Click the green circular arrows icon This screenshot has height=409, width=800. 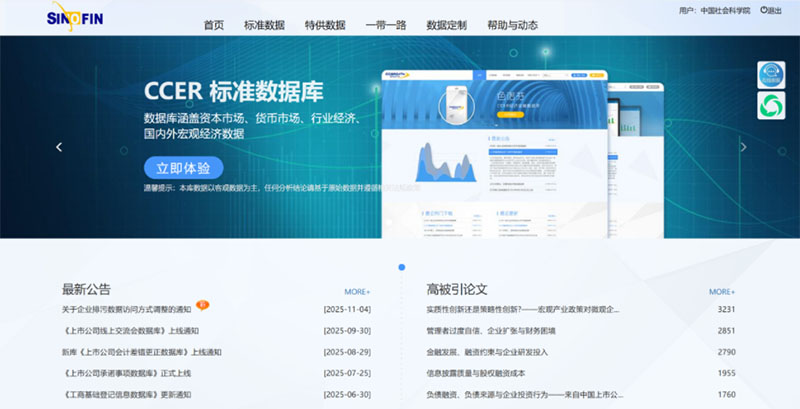pyautogui.click(x=771, y=105)
